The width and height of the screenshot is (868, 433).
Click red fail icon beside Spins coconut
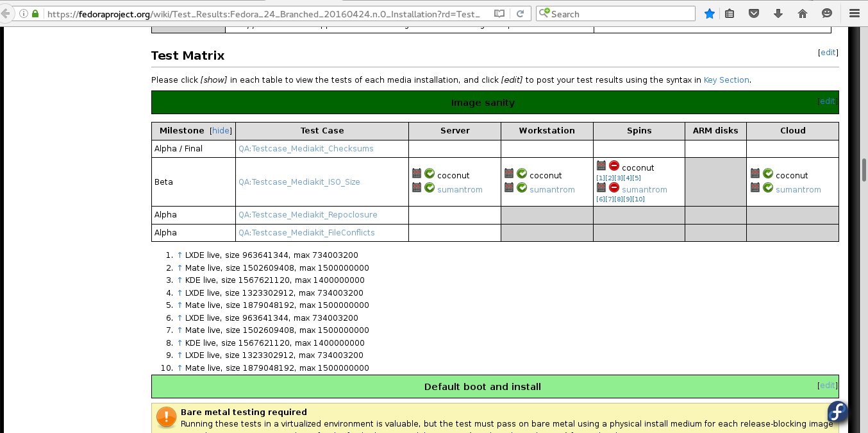(x=614, y=166)
